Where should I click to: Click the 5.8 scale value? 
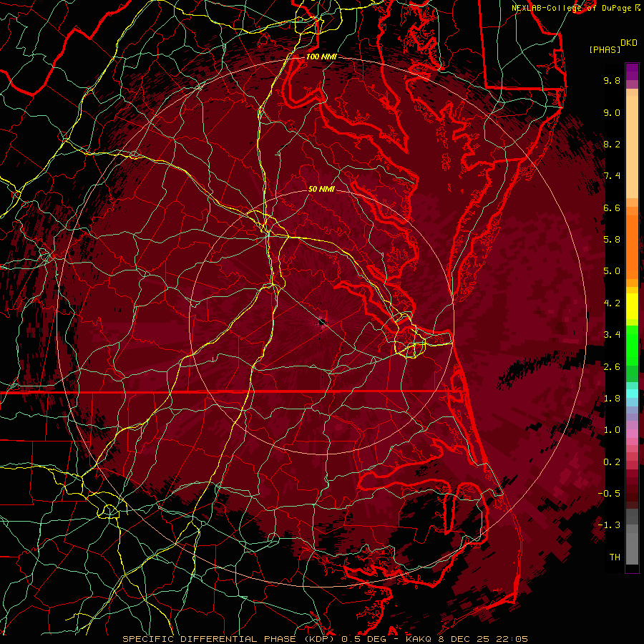coord(612,240)
